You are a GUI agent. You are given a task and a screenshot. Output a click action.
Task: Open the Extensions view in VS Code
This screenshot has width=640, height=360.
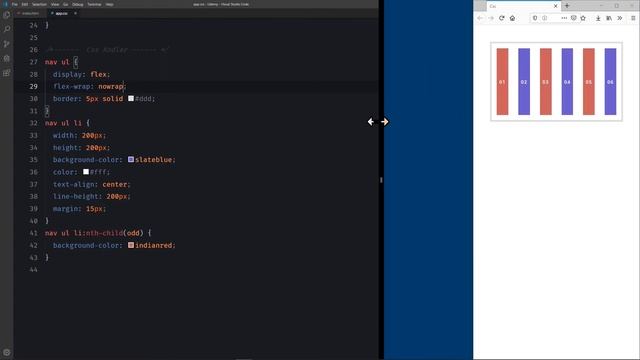(x=7, y=73)
